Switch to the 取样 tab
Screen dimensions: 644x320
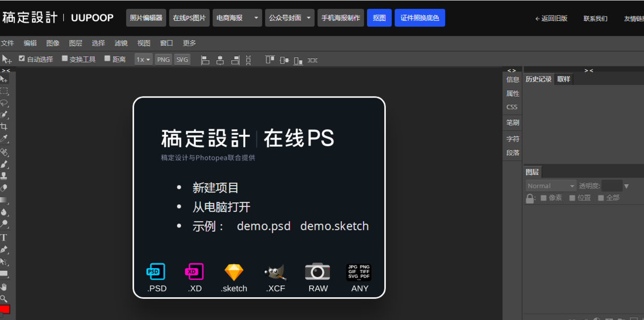click(563, 79)
